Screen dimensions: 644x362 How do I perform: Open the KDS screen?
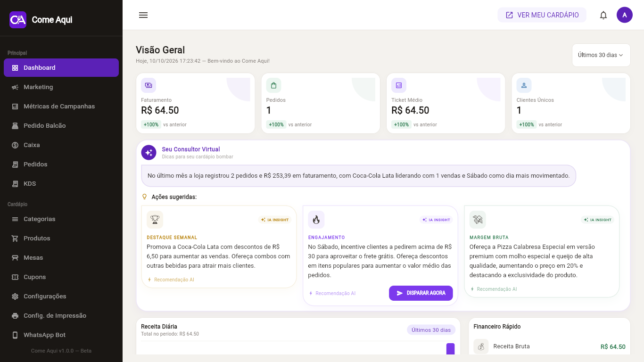pos(61,183)
